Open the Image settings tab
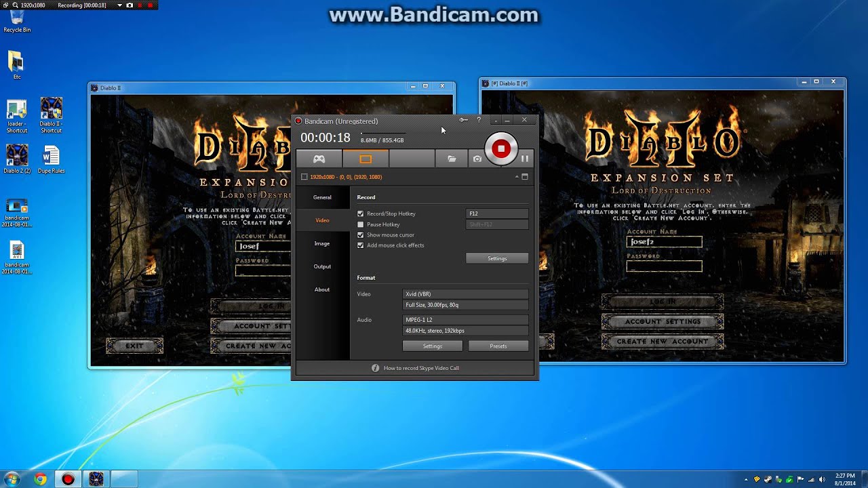Image resolution: width=868 pixels, height=488 pixels. tap(322, 243)
